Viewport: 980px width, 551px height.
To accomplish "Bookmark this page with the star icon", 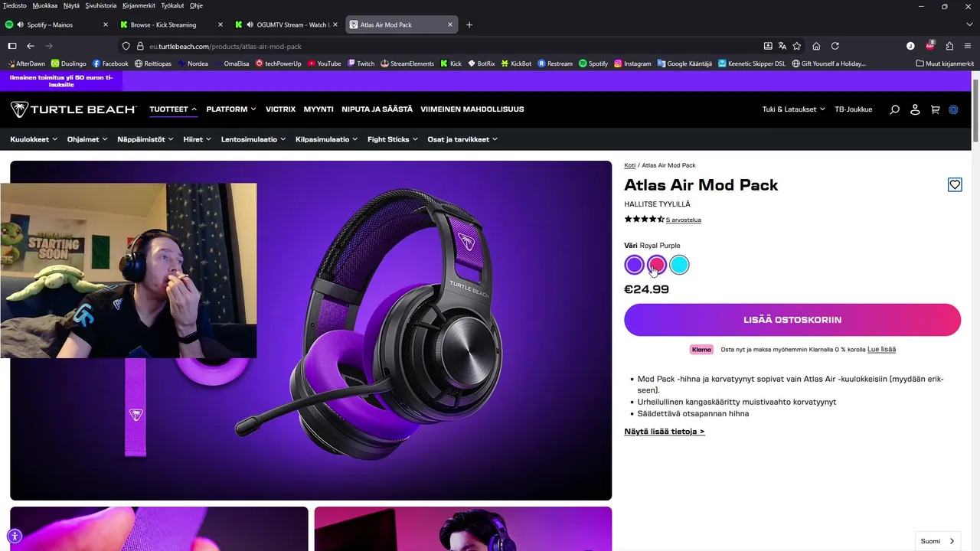I will pos(796,46).
